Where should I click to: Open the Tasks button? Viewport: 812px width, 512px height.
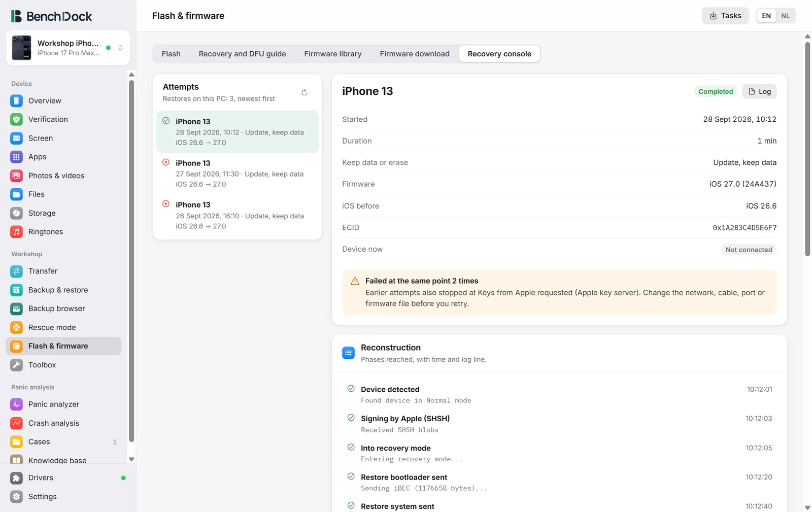coord(725,16)
